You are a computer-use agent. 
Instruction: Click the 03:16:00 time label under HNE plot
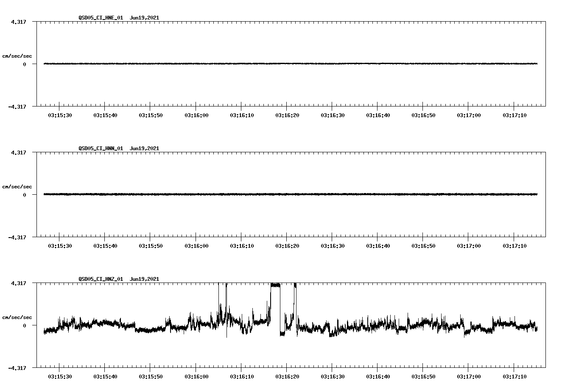(196, 115)
